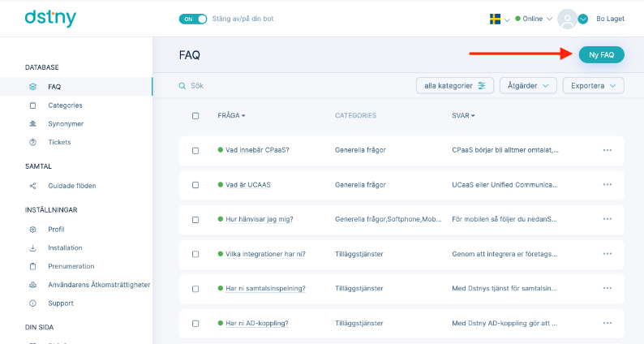Toggle the bot ON/OFF switch
Viewport: 644px width, 344px height.
click(x=192, y=19)
